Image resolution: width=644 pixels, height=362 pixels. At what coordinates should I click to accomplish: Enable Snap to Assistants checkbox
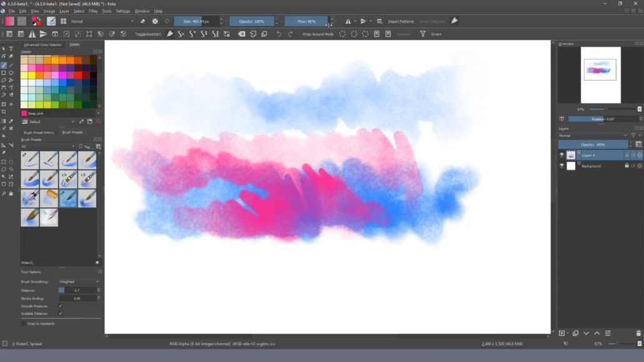coord(23,324)
